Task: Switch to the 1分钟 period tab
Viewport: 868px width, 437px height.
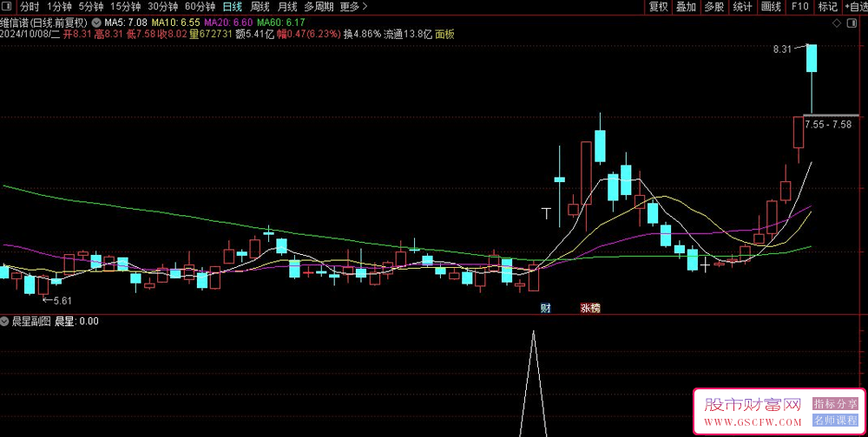Action: click(59, 7)
